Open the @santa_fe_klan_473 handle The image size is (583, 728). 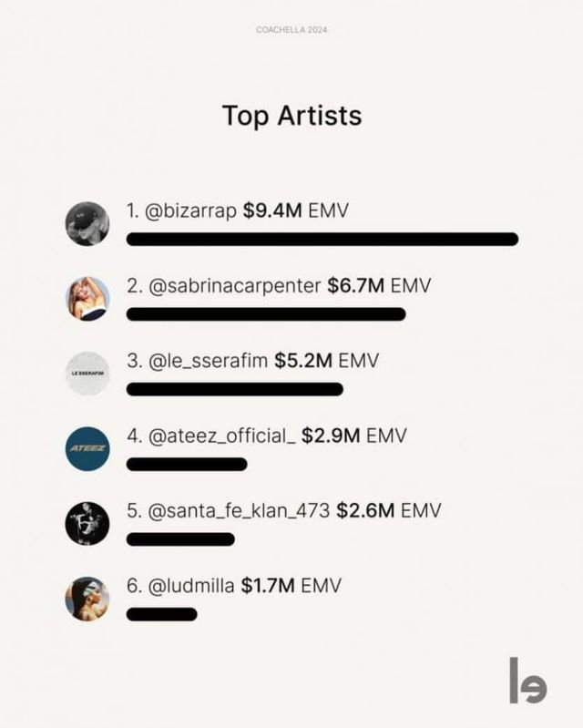(x=239, y=510)
